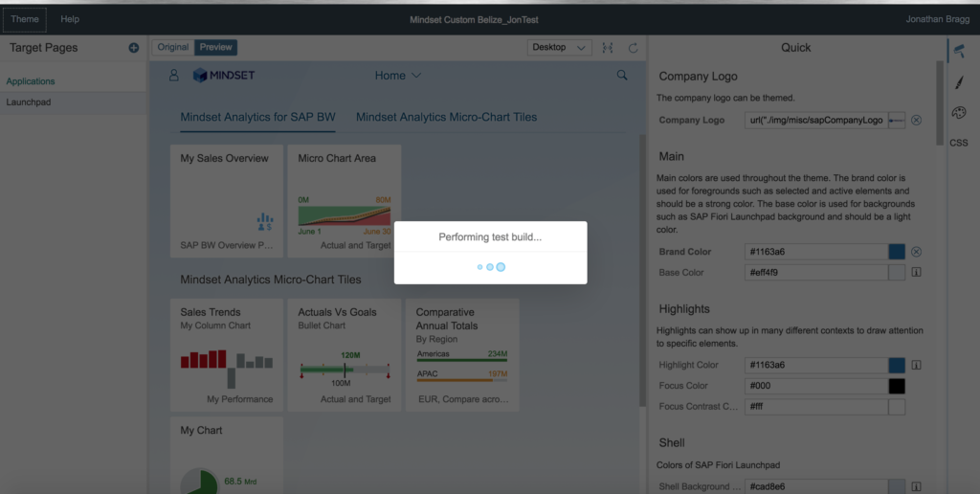Edit the Shell Background color field

click(x=816, y=486)
